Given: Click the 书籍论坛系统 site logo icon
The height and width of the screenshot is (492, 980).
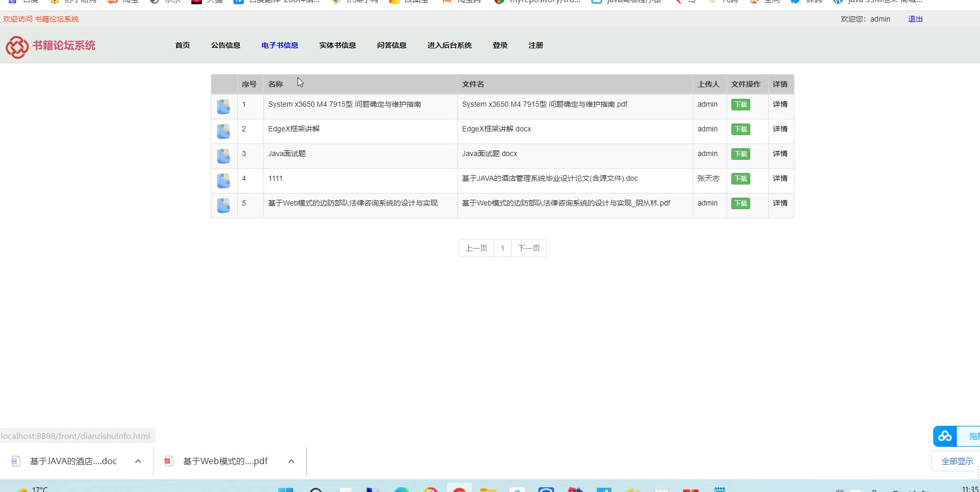Looking at the screenshot, I should coord(17,47).
